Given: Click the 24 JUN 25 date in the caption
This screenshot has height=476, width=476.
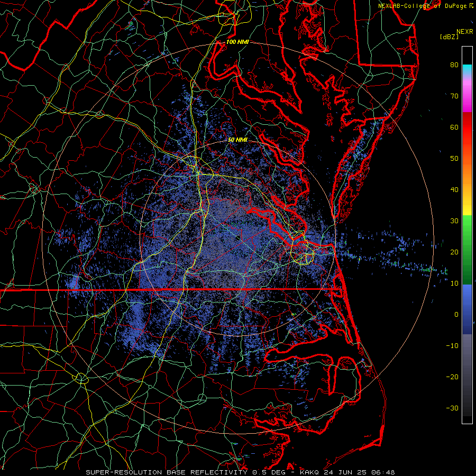Looking at the screenshot, I should 346,472.
